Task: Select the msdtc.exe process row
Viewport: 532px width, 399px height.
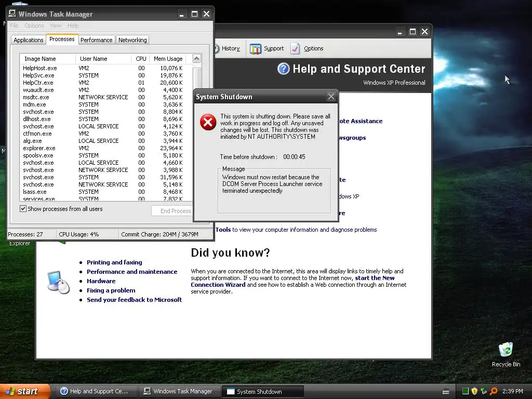Action: (x=105, y=97)
